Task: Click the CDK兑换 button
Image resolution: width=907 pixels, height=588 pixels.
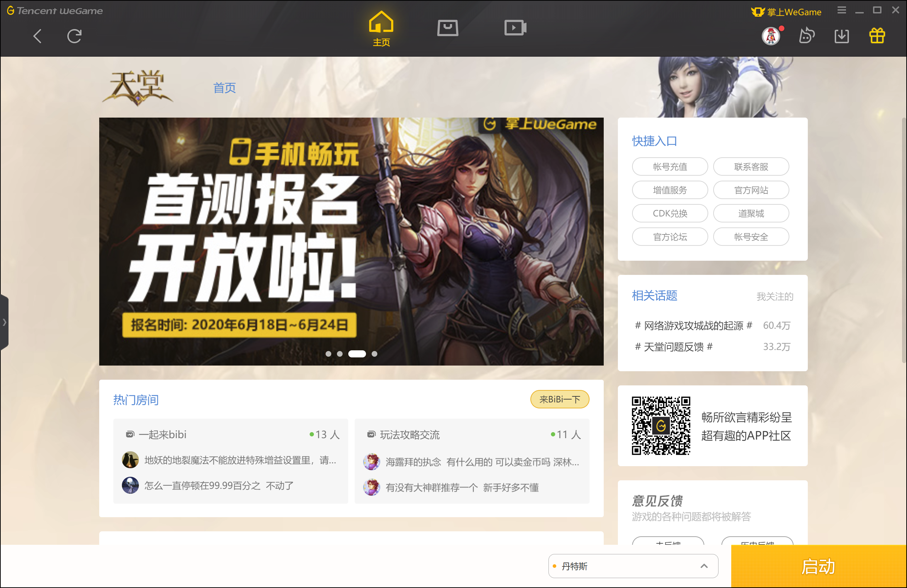Action: [x=670, y=213]
